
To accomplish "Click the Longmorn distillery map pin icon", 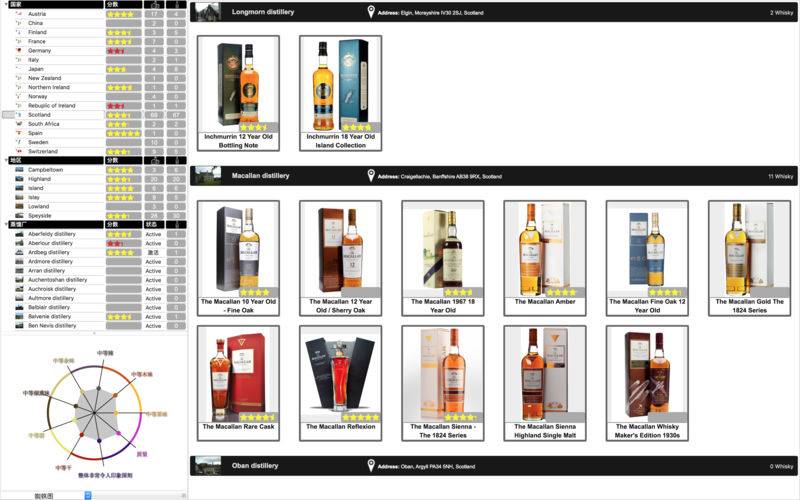I will point(371,12).
